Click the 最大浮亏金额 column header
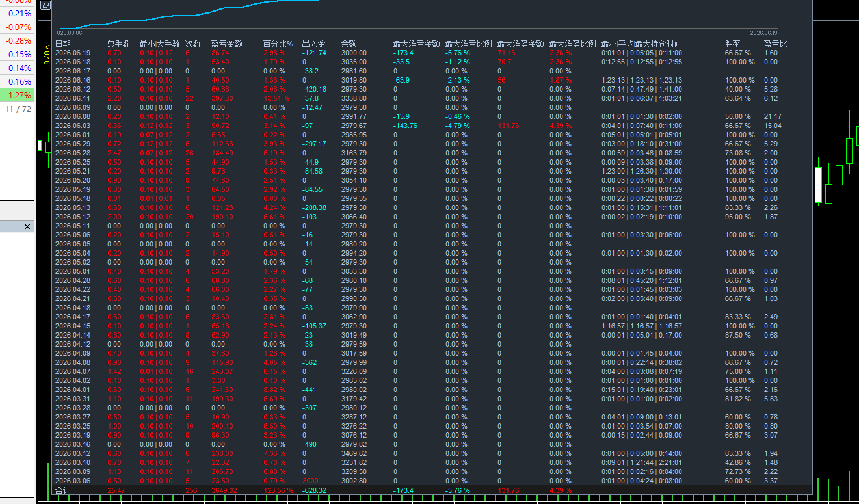Viewport: 859px width, 504px height. [x=416, y=44]
